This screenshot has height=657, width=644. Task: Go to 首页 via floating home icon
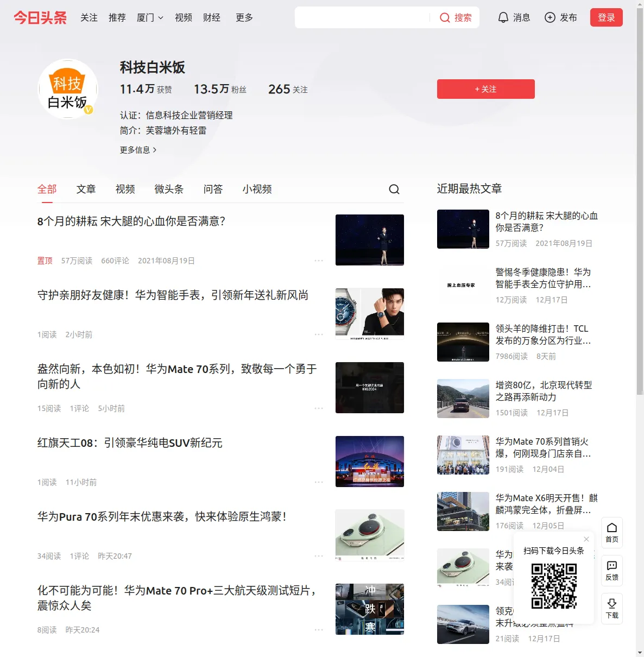coord(612,533)
